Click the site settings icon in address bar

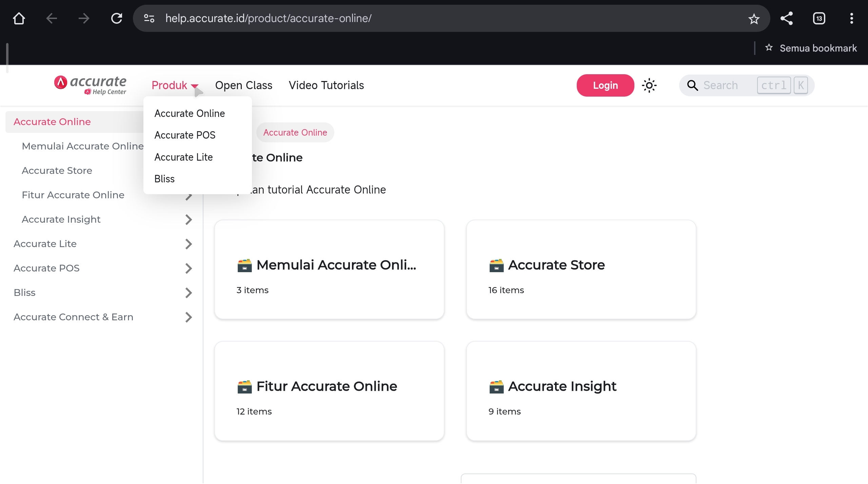coord(149,18)
